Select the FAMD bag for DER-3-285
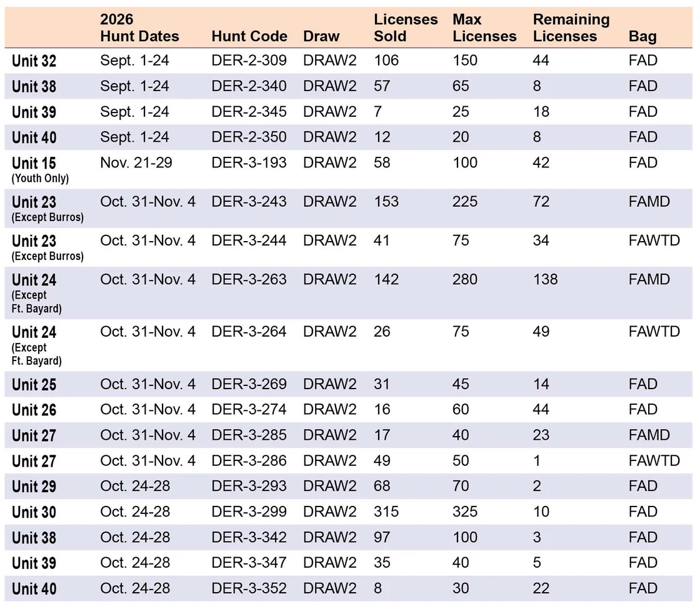Image resolution: width=700 pixels, height=609 pixels. [649, 435]
